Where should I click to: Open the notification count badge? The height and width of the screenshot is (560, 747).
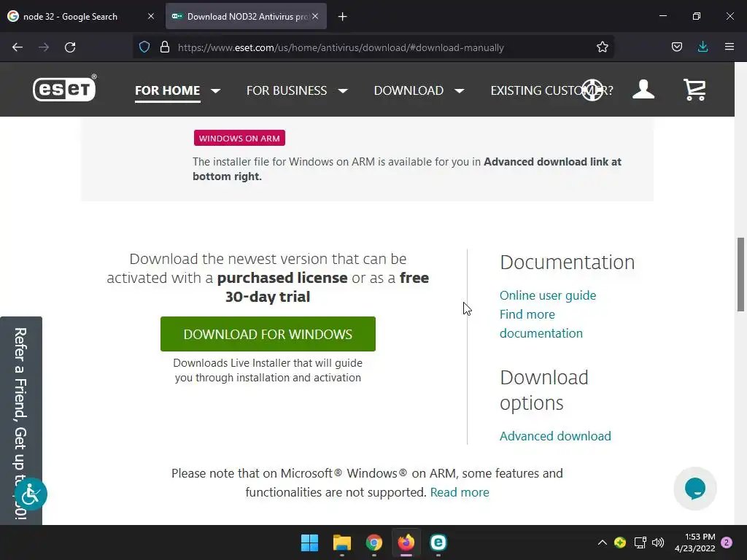(727, 542)
